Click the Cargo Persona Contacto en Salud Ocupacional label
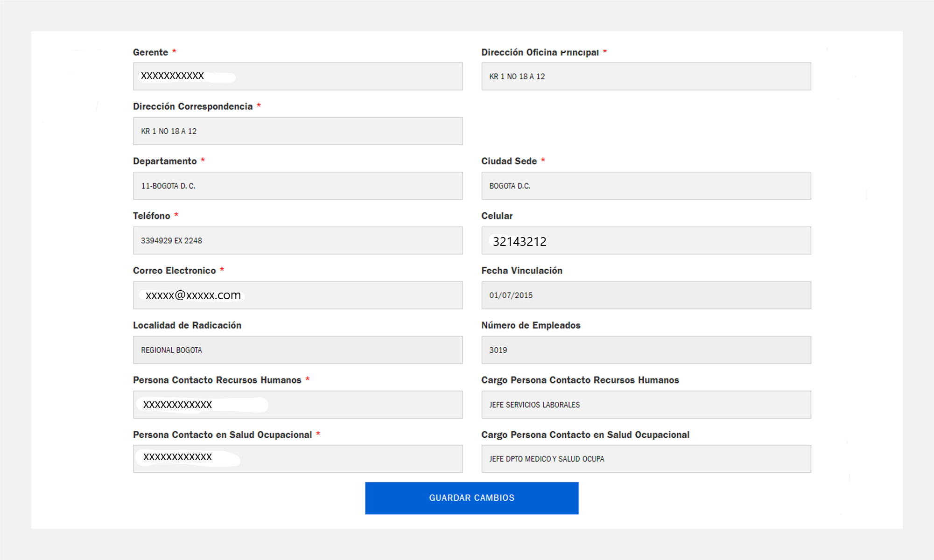 585,434
